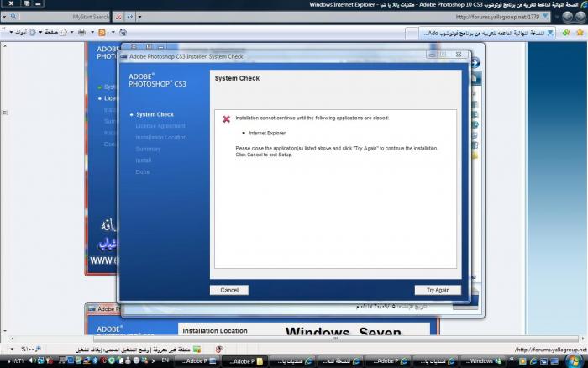This screenshot has height=368, width=588.
Task: Click the Try Again button
Action: (x=438, y=290)
